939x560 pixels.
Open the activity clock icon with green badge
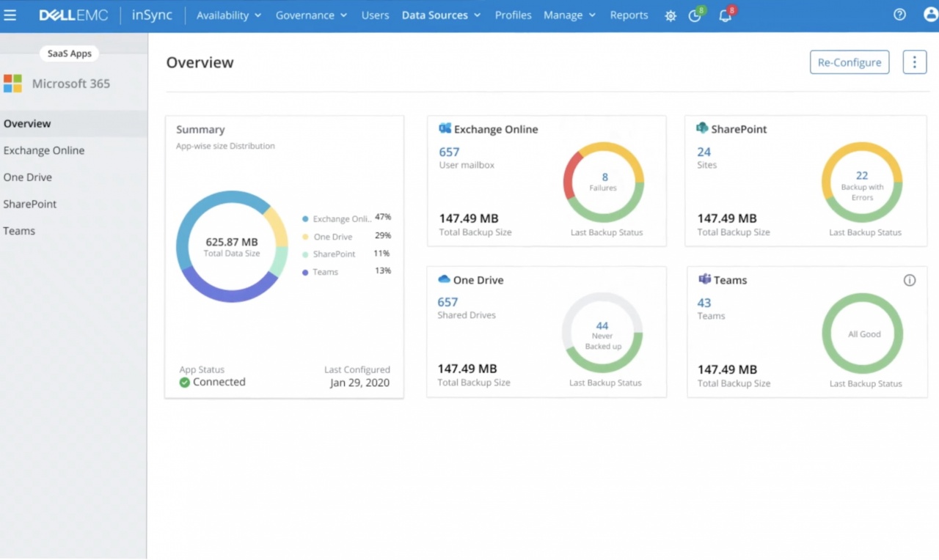(696, 15)
